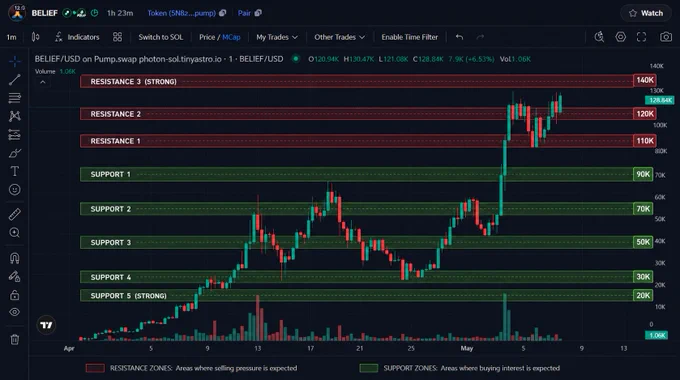Image resolution: width=680 pixels, height=380 pixels.
Task: Copy the Token address 5N8z...pump
Action: [x=223, y=13]
